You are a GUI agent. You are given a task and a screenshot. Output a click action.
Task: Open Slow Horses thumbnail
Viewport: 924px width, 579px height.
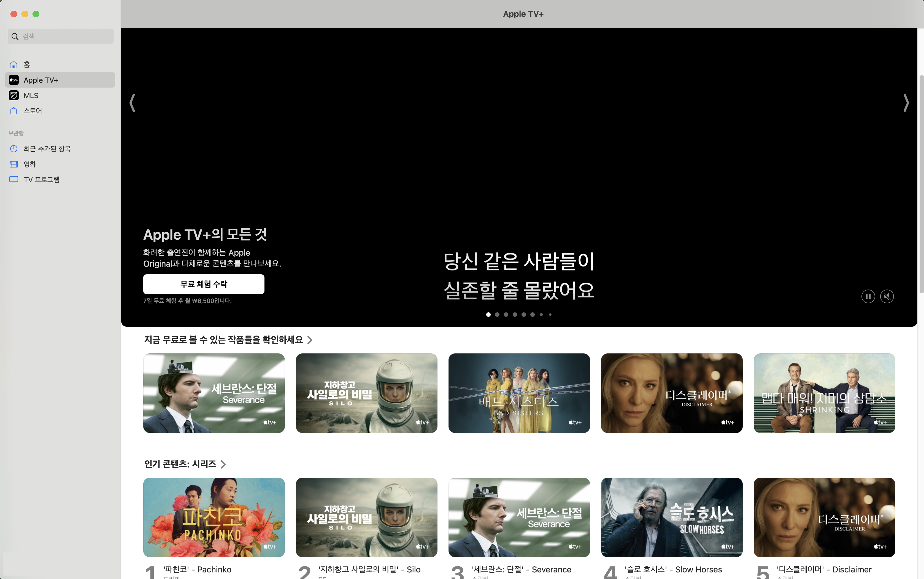point(672,517)
